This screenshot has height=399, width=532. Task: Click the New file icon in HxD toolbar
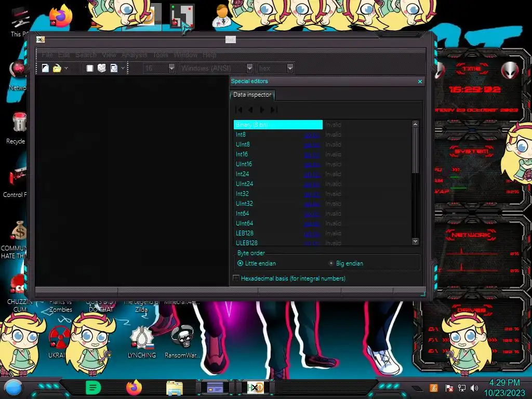45,68
